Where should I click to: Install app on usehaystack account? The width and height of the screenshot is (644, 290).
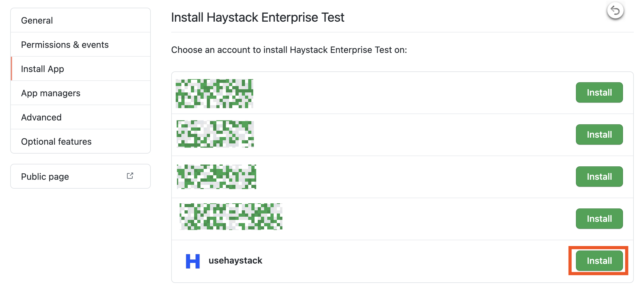(599, 261)
